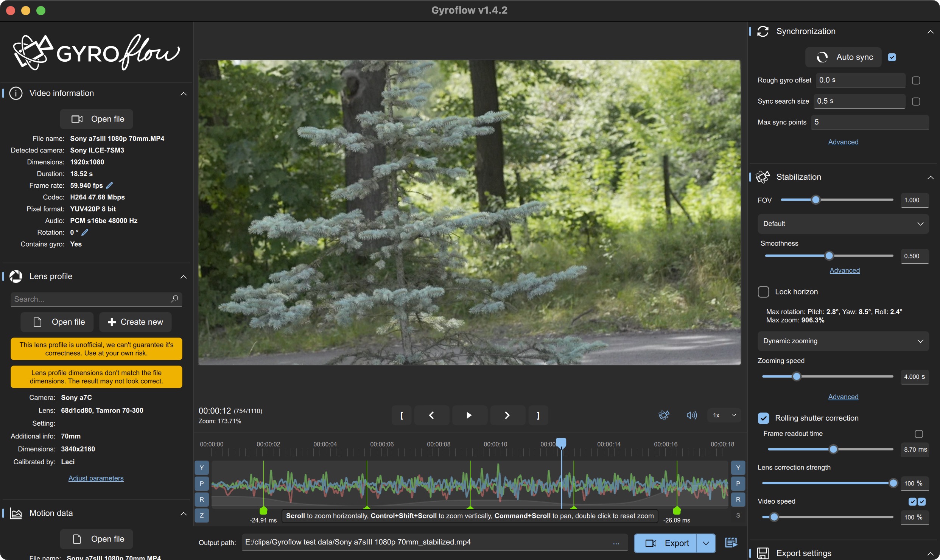Collapse the Lens profile section
The height and width of the screenshot is (560, 940).
point(184,277)
